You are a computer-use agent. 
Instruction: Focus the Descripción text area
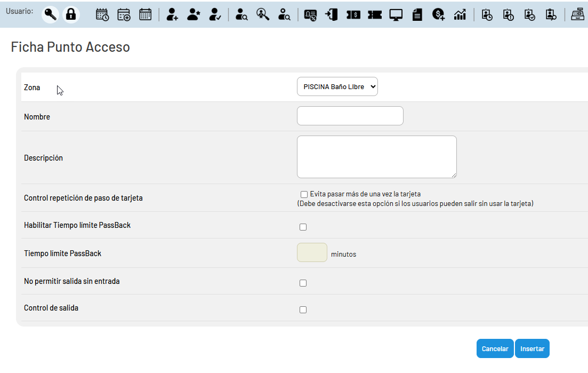click(377, 157)
